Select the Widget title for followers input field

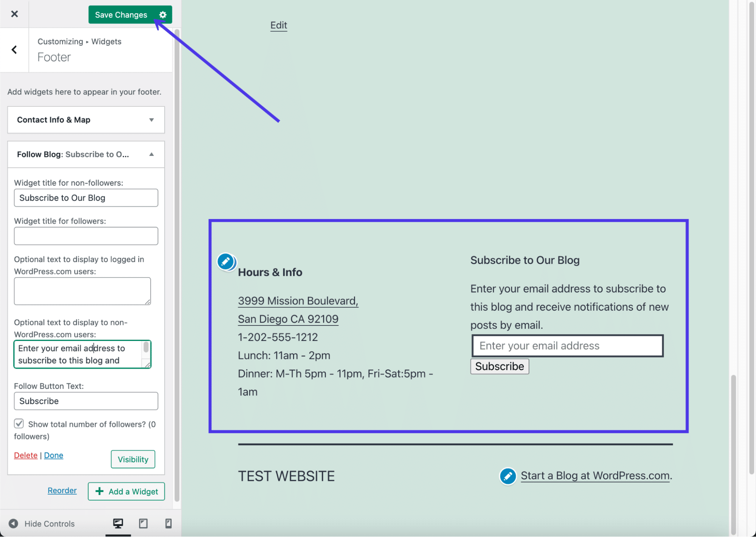[86, 236]
